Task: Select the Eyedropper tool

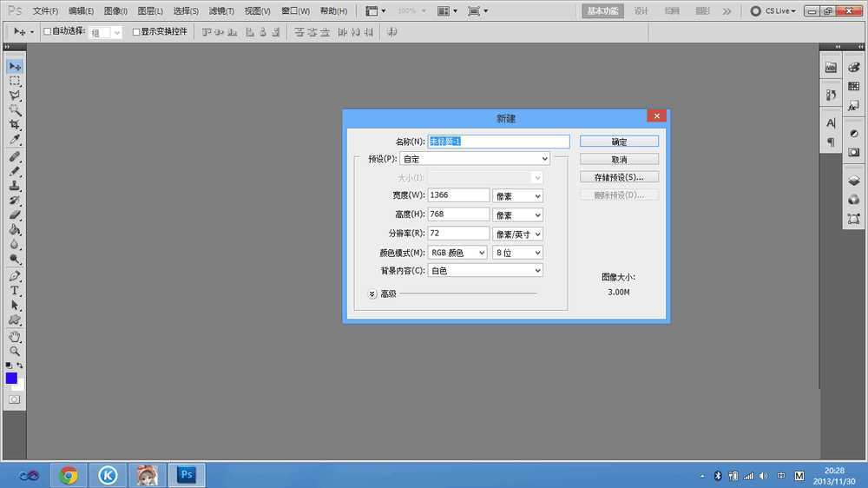Action: pyautogui.click(x=15, y=140)
